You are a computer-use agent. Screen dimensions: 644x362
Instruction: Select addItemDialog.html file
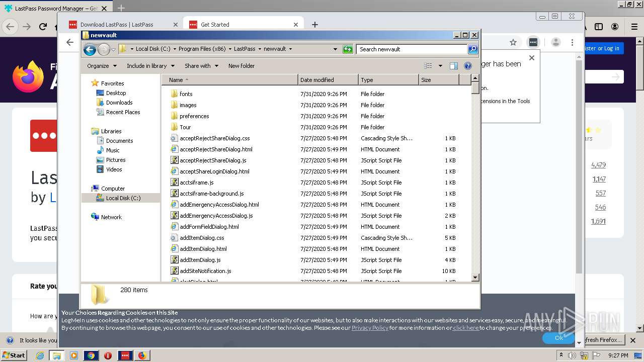point(203,249)
